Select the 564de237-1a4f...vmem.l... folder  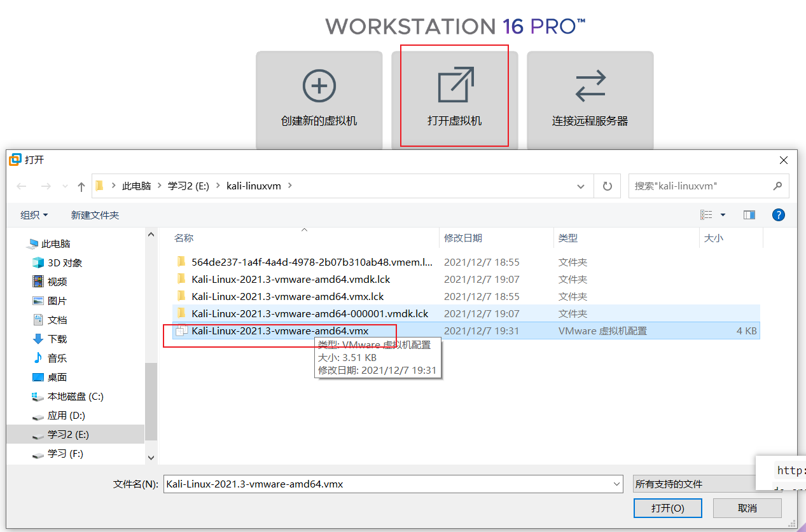click(x=312, y=262)
